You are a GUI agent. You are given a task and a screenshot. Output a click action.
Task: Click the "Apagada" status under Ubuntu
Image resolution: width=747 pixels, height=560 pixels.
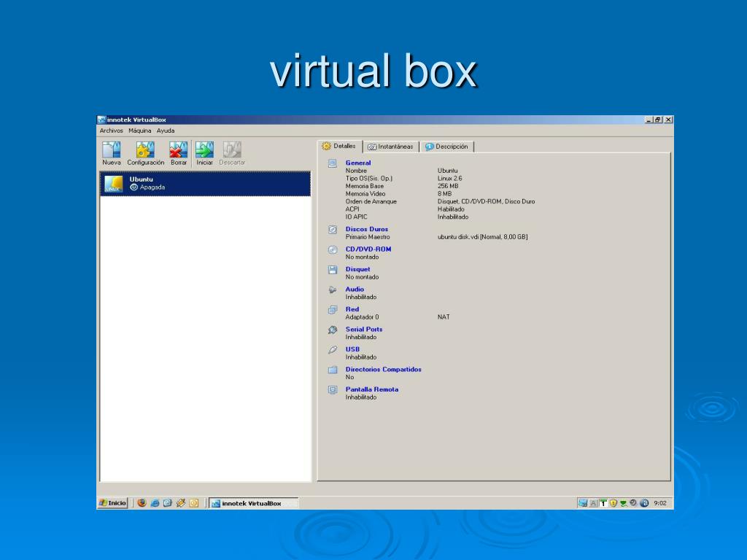pos(152,187)
